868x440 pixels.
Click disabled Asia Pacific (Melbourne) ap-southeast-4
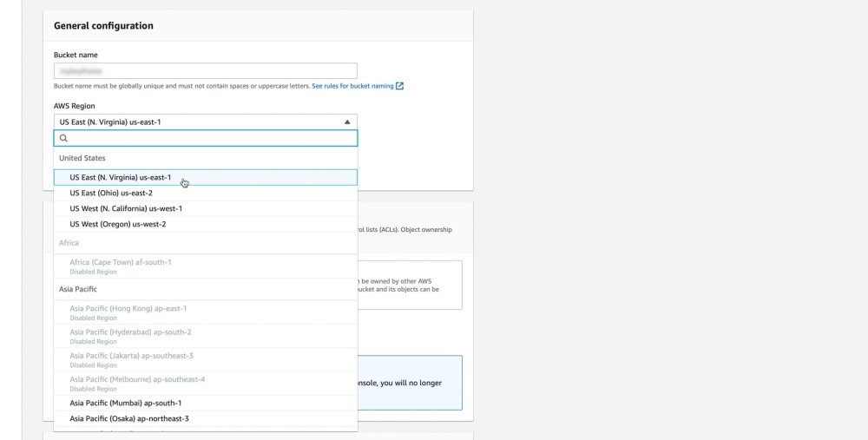206,384
